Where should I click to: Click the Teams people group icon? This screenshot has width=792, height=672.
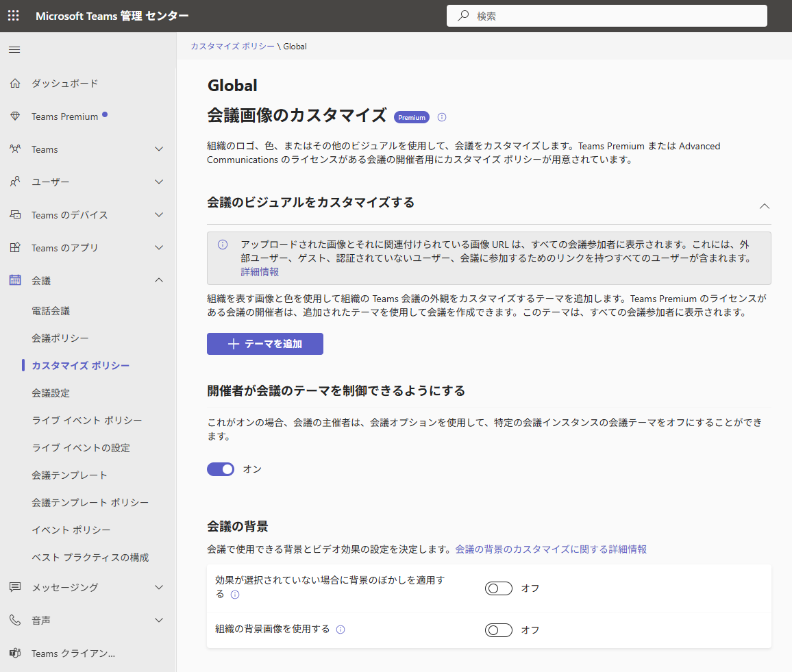coord(15,149)
